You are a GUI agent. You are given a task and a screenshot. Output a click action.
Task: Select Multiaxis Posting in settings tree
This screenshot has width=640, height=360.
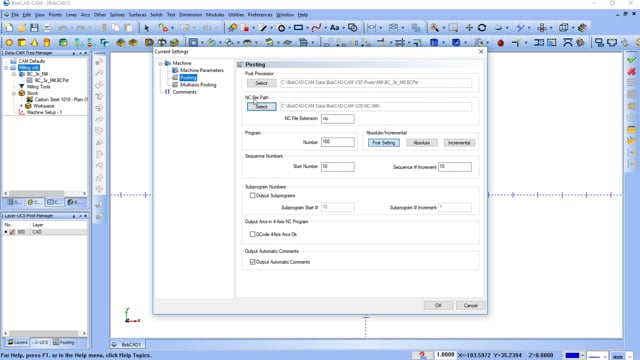click(x=198, y=85)
